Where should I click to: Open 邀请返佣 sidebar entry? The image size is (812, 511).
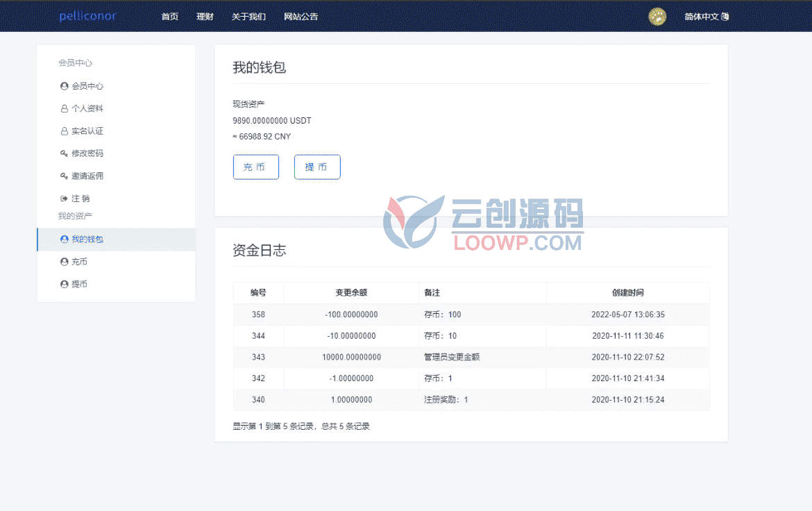point(87,176)
